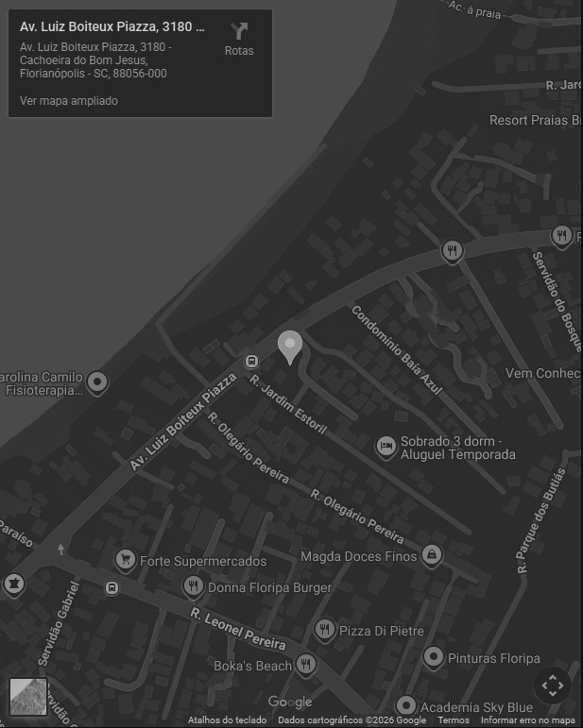Click the Magda Doces Finos shopping bag icon

(432, 555)
